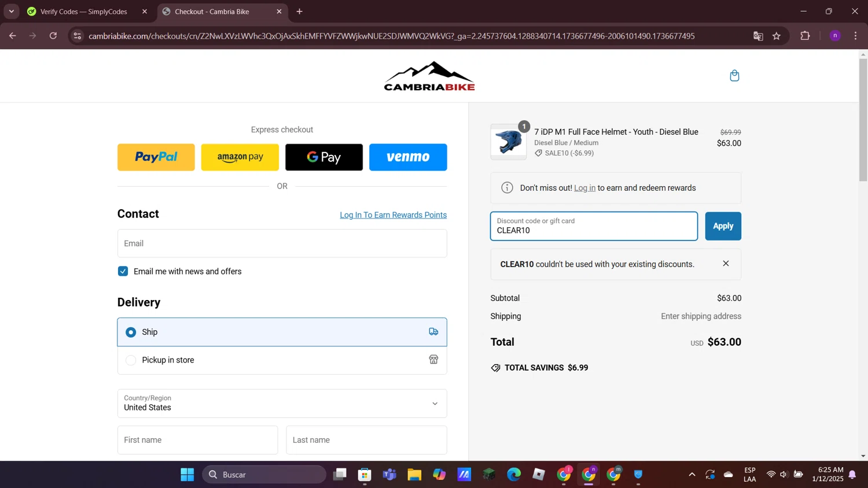Click the taskbar Buscar search box
868x488 pixels.
pos(264,475)
